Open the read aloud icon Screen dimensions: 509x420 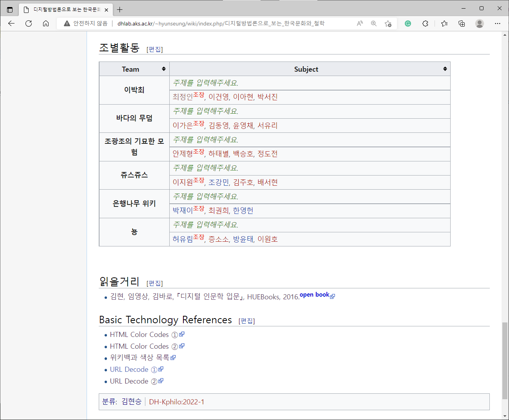click(x=360, y=24)
